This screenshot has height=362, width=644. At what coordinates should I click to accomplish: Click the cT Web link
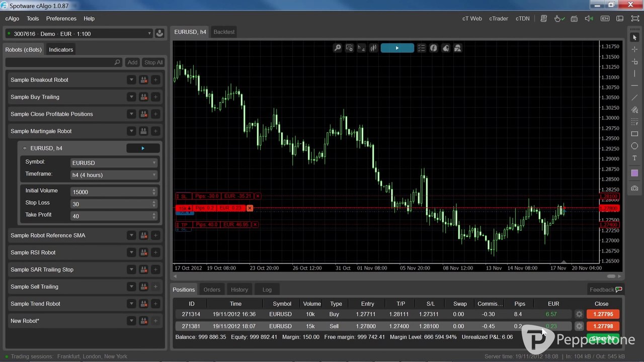click(x=472, y=19)
